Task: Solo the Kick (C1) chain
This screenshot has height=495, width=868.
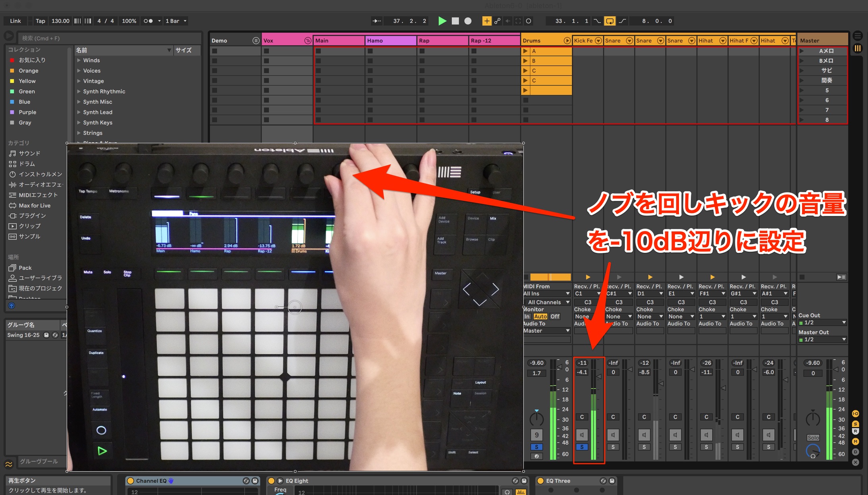Action: tap(582, 447)
